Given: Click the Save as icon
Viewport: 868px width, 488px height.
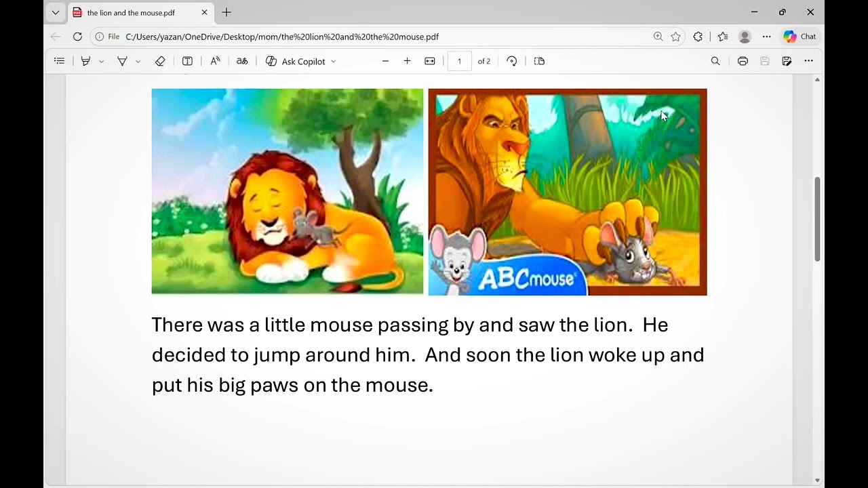Looking at the screenshot, I should pyautogui.click(x=787, y=61).
